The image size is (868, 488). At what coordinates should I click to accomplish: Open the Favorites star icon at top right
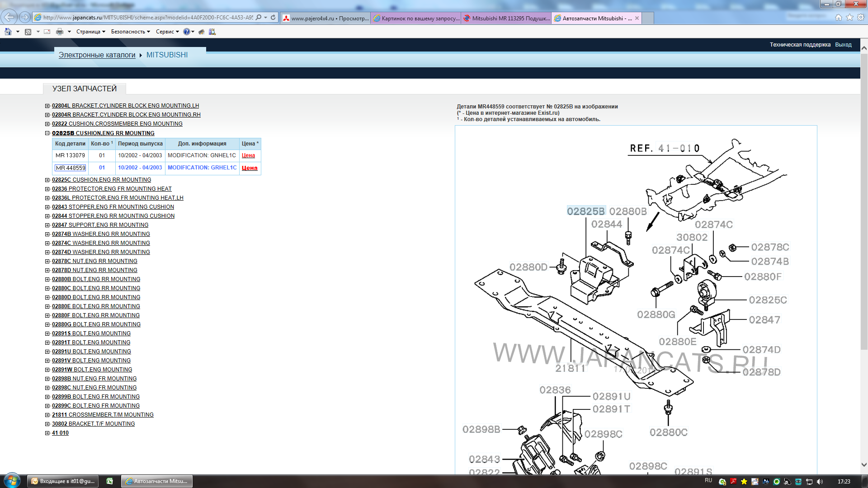click(849, 17)
